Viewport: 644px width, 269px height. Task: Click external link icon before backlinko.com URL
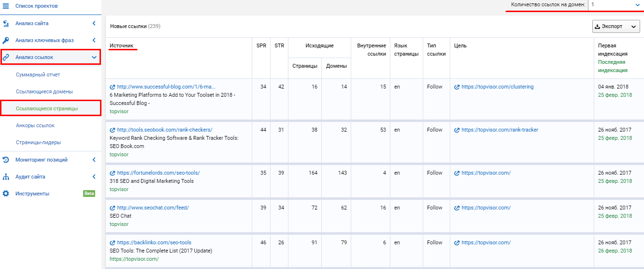pyautogui.click(x=113, y=243)
